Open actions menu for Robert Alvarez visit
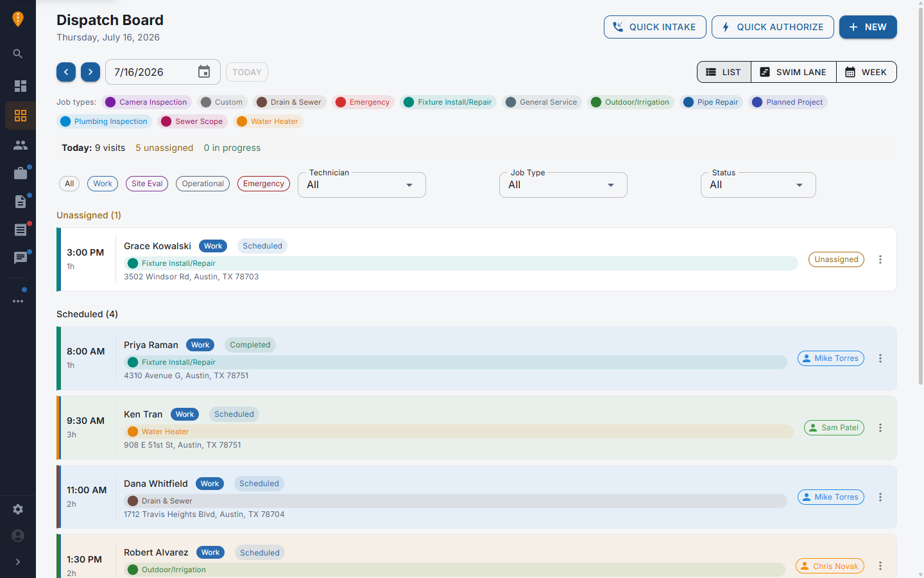The image size is (924, 578). pyautogui.click(x=880, y=566)
